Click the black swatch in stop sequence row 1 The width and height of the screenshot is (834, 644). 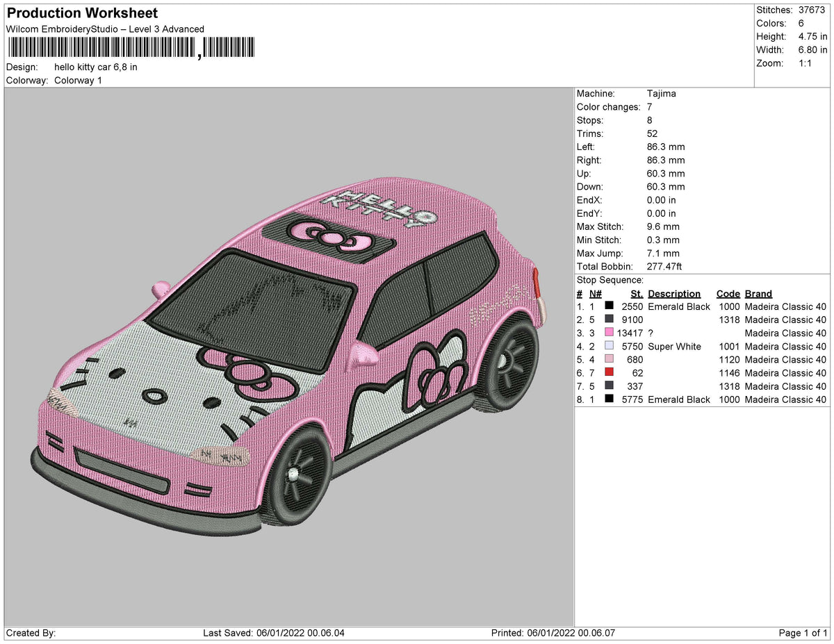(x=610, y=306)
